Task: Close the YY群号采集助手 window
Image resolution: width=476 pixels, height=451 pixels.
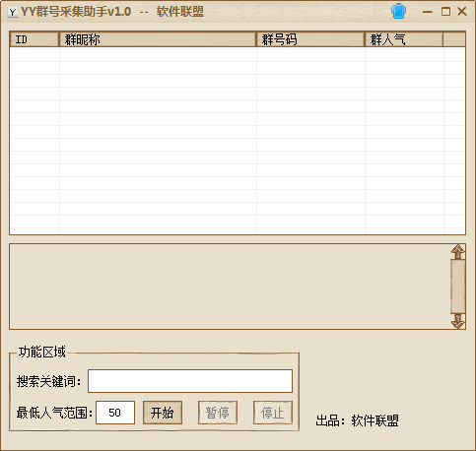Action: coord(462,12)
